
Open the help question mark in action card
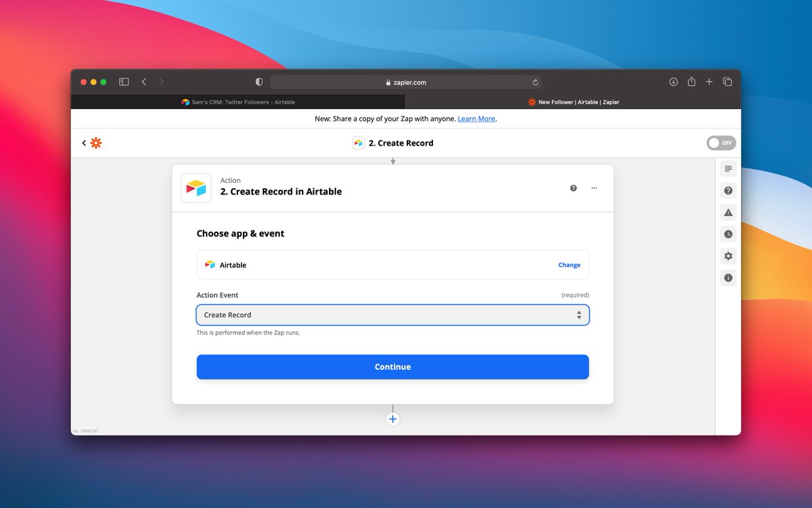(573, 188)
